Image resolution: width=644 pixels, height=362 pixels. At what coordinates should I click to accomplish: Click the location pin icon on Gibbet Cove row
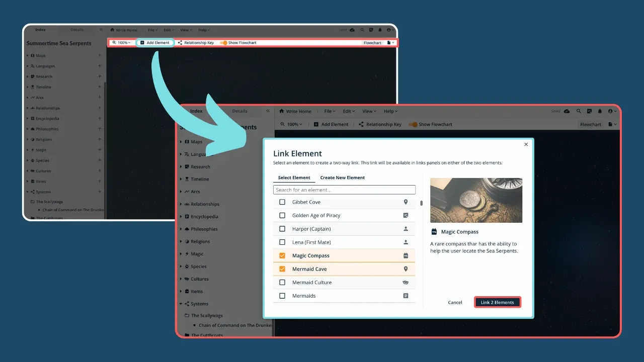(406, 202)
